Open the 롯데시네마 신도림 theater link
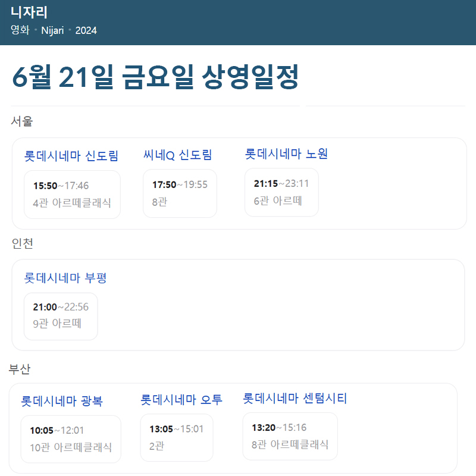The width and height of the screenshot is (476, 476). pos(71,156)
